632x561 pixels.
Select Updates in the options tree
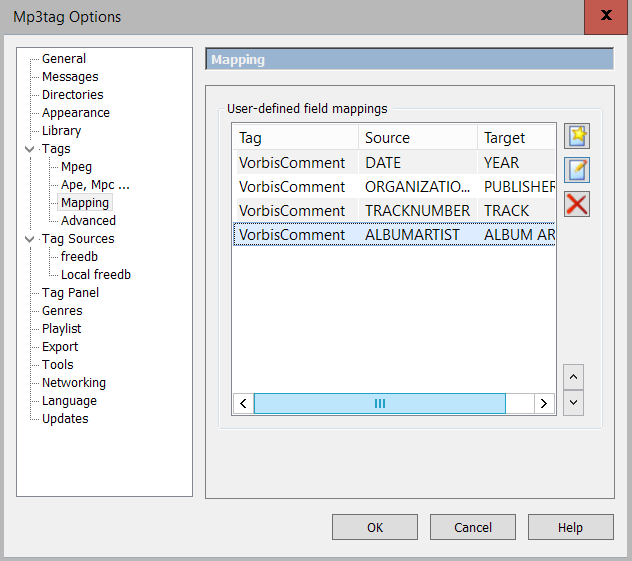pyautogui.click(x=65, y=419)
